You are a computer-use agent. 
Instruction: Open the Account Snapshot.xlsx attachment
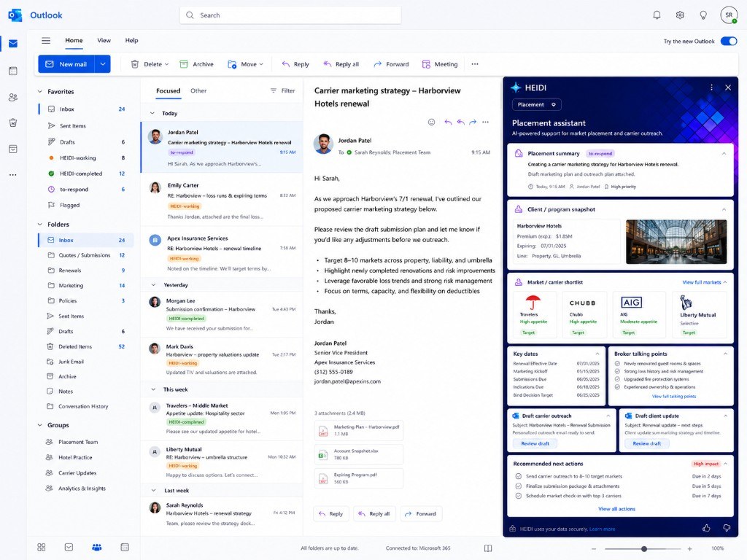pos(359,454)
